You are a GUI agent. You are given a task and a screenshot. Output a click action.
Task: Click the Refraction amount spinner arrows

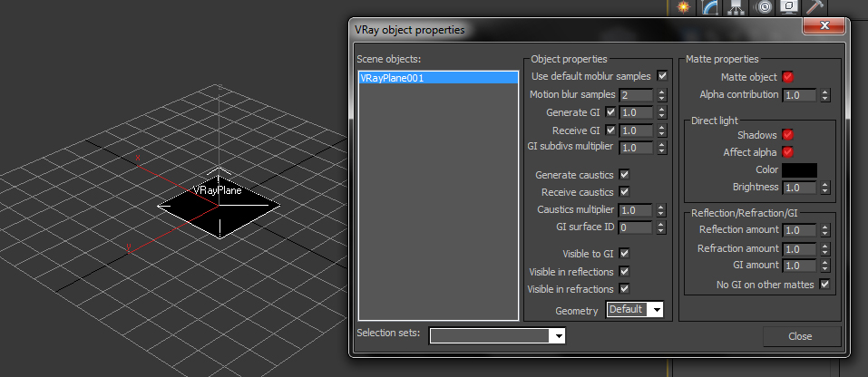824,248
